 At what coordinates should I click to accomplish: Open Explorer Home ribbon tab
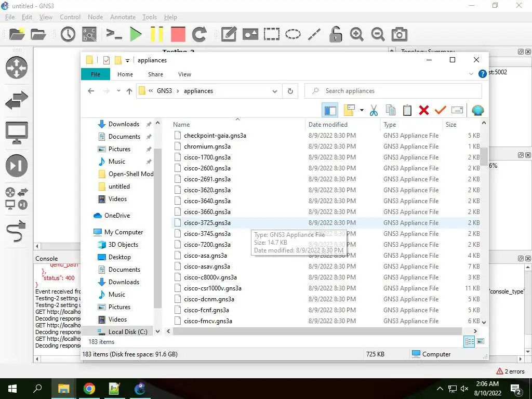pos(125,74)
